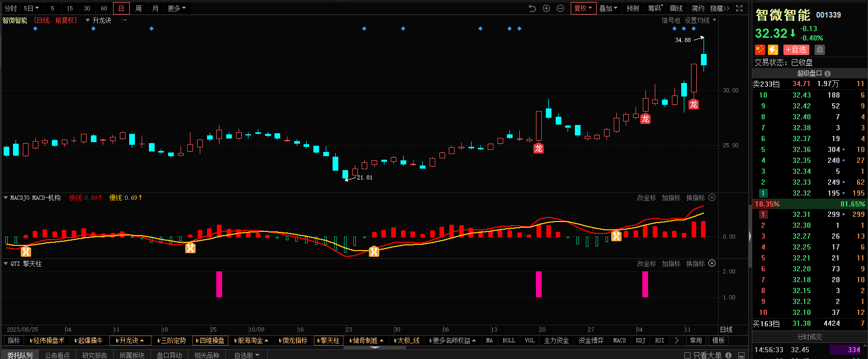The height and width of the screenshot is (359, 868).
Task: Click the price alert bell icon
Action: pos(820,50)
